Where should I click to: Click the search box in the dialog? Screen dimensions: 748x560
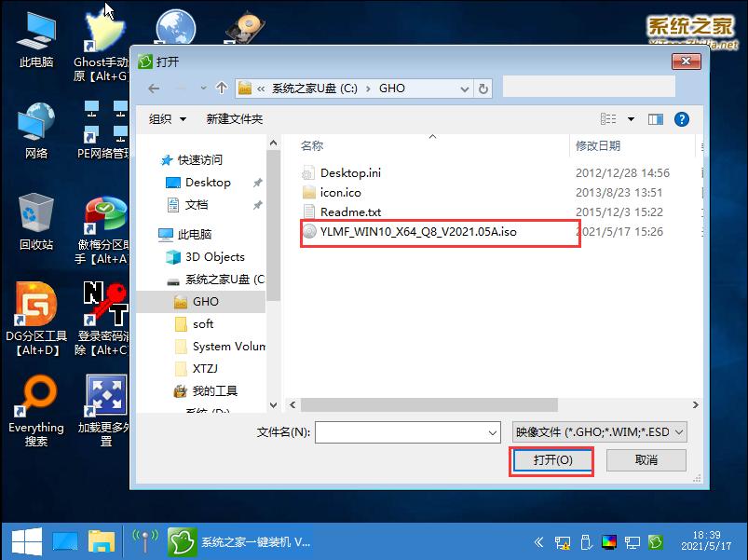(x=589, y=88)
